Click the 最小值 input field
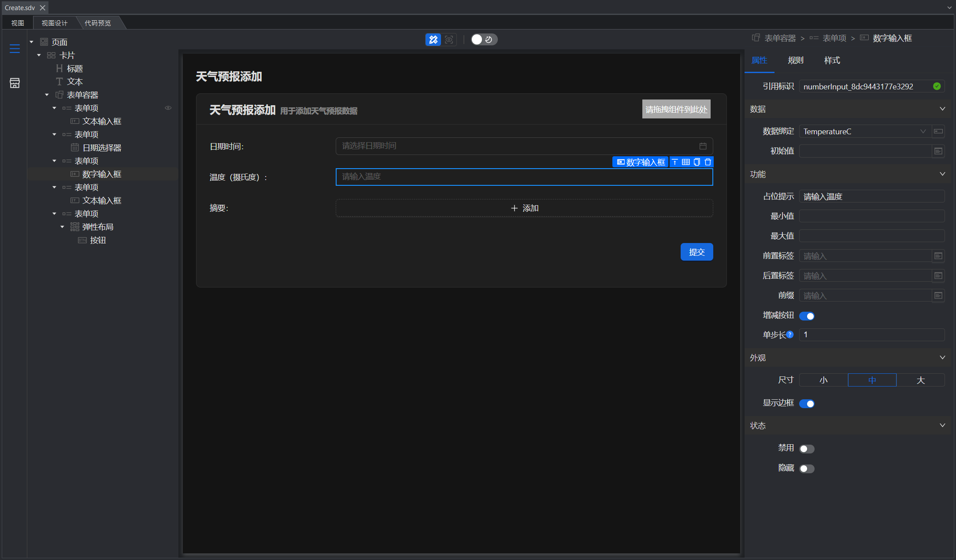The height and width of the screenshot is (560, 956). pyautogui.click(x=872, y=216)
